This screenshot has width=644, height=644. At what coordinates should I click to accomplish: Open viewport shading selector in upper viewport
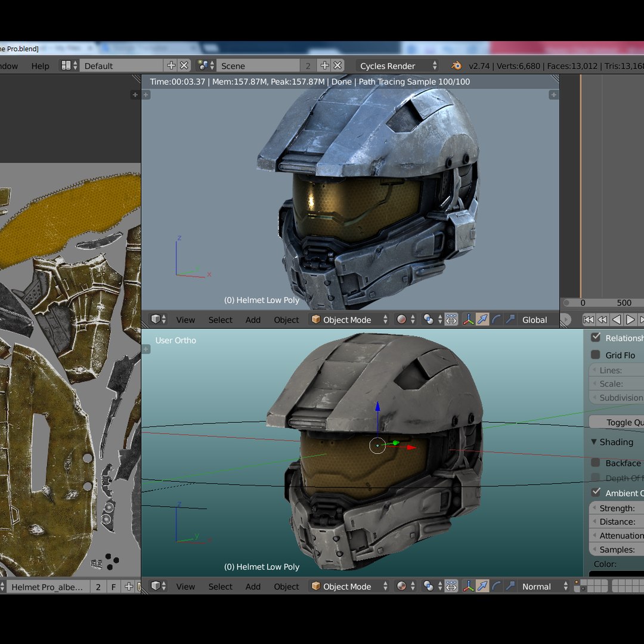point(405,319)
